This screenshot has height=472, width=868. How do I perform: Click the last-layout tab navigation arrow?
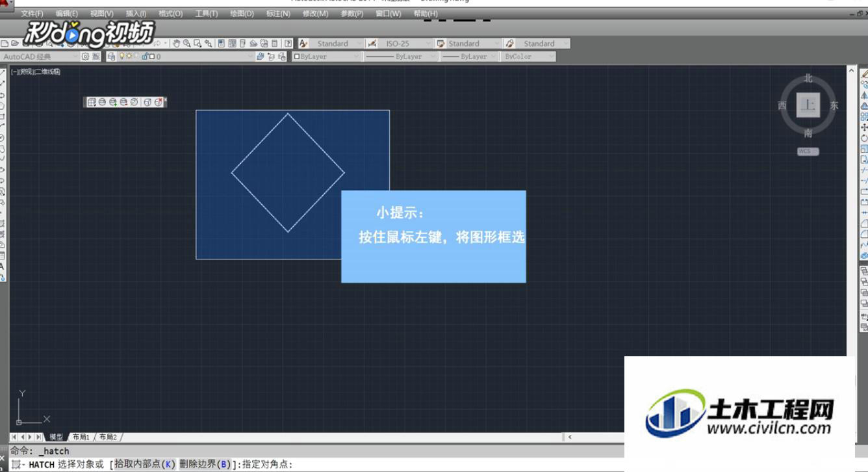click(x=39, y=437)
